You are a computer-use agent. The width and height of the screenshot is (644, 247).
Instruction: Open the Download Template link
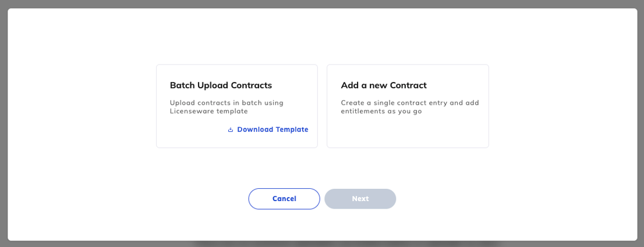tap(268, 130)
